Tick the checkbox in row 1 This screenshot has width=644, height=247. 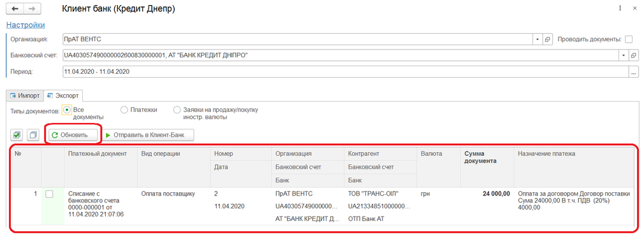(49, 194)
